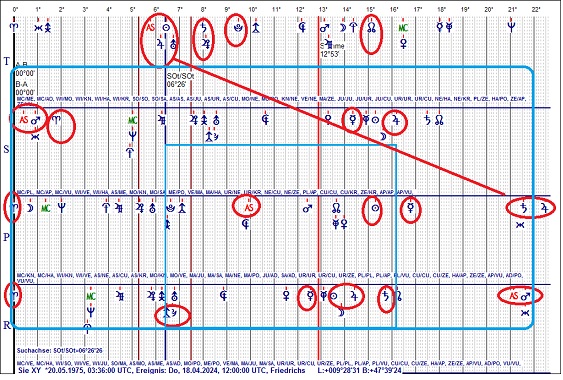Click the Neptune trident glyph at 21° in row T
The height and width of the screenshot is (380, 563).
[511, 27]
